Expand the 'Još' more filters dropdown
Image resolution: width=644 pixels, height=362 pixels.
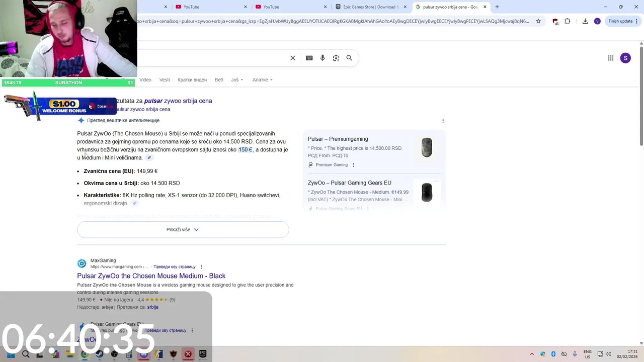[237, 80]
